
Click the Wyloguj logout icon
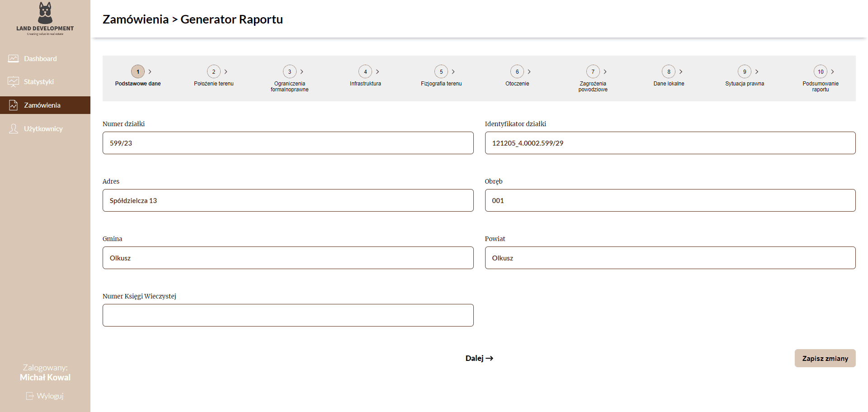(30, 396)
